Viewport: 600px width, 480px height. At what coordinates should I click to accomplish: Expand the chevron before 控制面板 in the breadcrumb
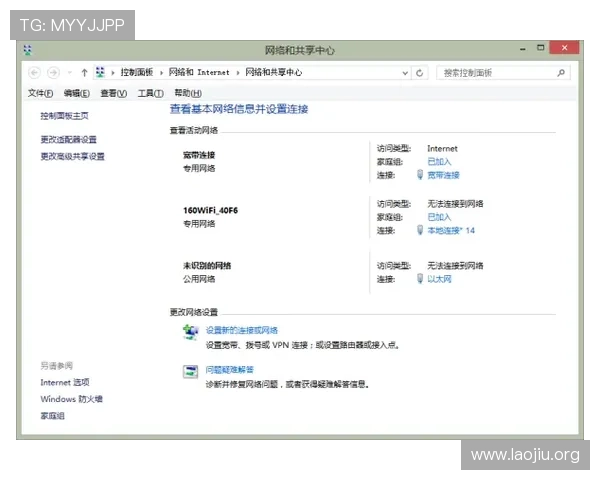click(x=112, y=72)
